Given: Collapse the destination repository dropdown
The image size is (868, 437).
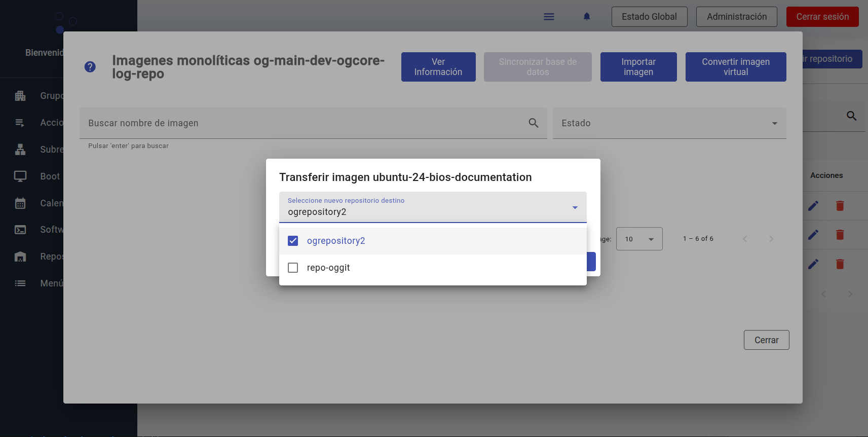Looking at the screenshot, I should tap(575, 207).
